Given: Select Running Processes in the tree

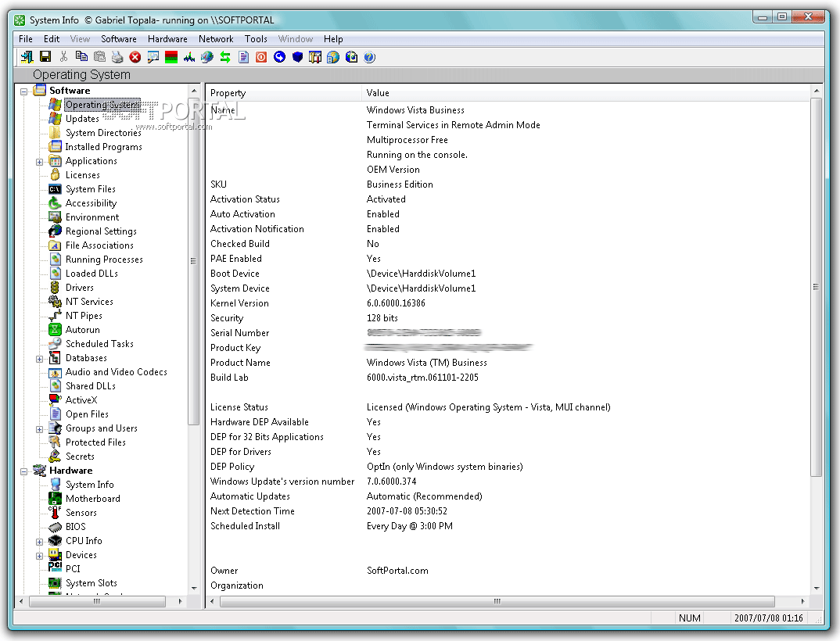Looking at the screenshot, I should click(x=104, y=260).
